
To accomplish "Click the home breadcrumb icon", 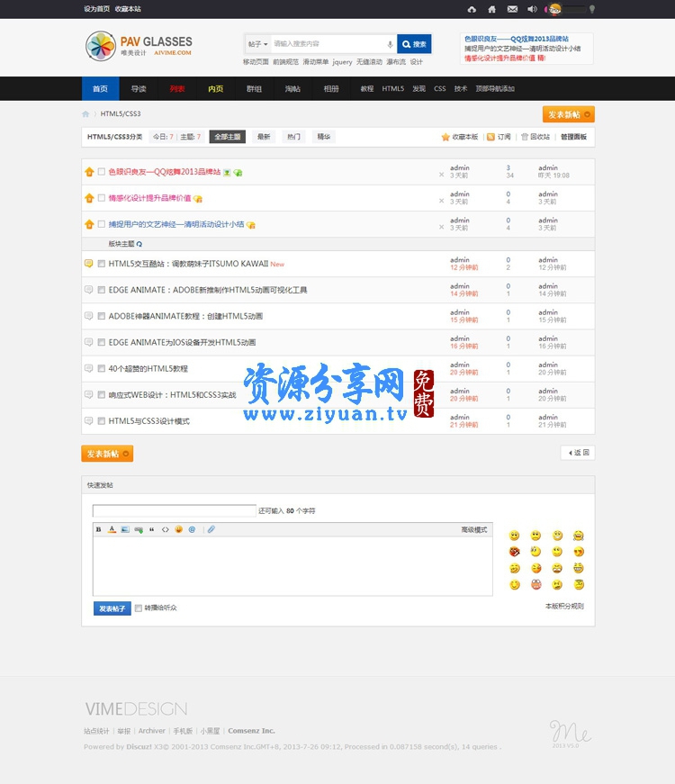I will [x=85, y=114].
